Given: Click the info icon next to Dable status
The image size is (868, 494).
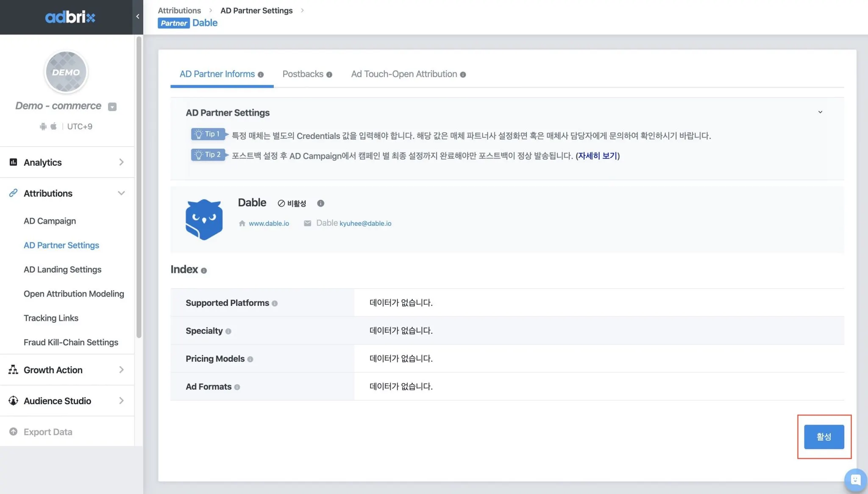Looking at the screenshot, I should pyautogui.click(x=320, y=203).
